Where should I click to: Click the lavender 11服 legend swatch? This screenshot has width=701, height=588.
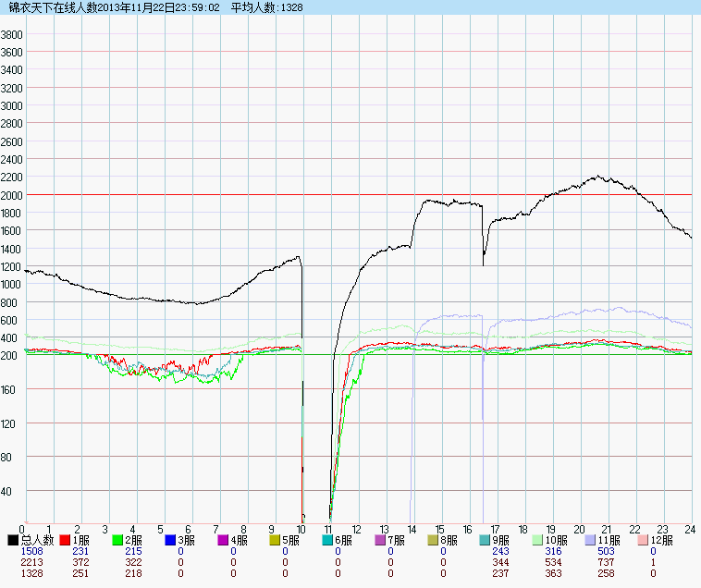(591, 540)
